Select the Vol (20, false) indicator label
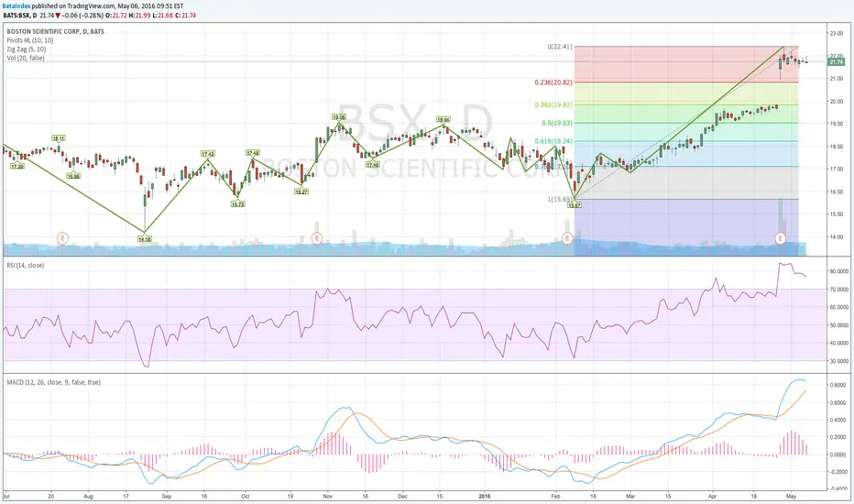The width and height of the screenshot is (854, 504). point(26,58)
